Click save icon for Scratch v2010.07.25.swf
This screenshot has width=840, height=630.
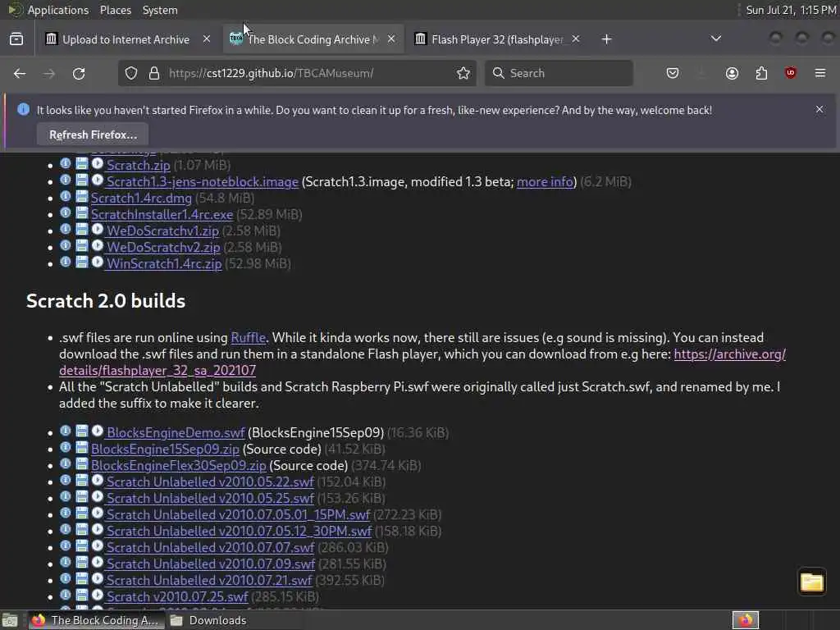(x=81, y=596)
